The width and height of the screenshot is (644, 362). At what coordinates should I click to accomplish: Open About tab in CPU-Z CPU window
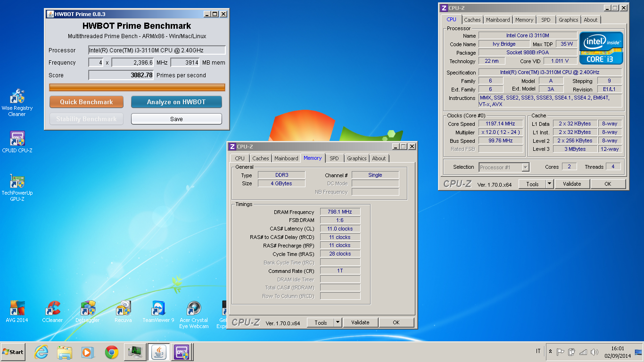click(591, 20)
